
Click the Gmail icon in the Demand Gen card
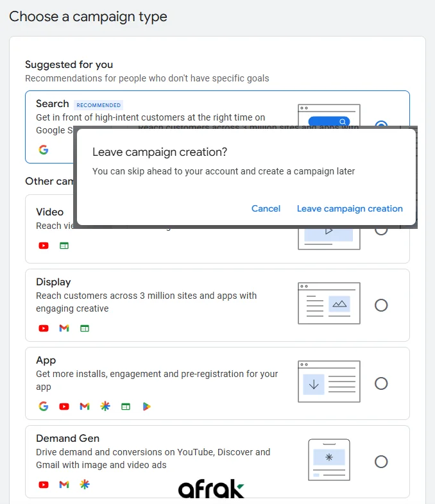coord(64,485)
